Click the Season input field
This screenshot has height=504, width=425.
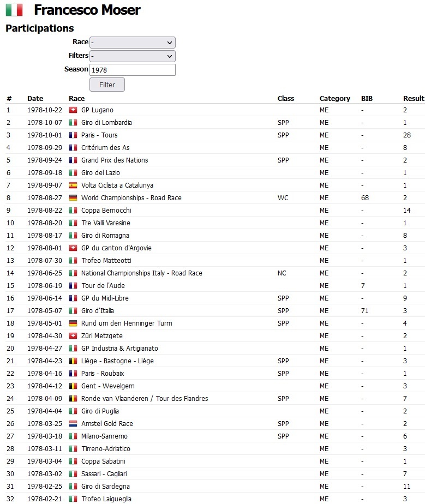tap(132, 70)
